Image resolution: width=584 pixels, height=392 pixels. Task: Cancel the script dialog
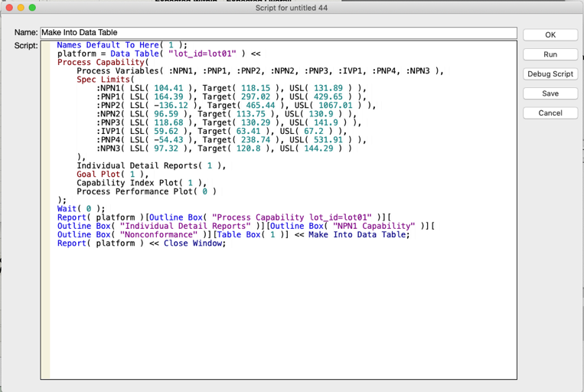pyautogui.click(x=550, y=113)
